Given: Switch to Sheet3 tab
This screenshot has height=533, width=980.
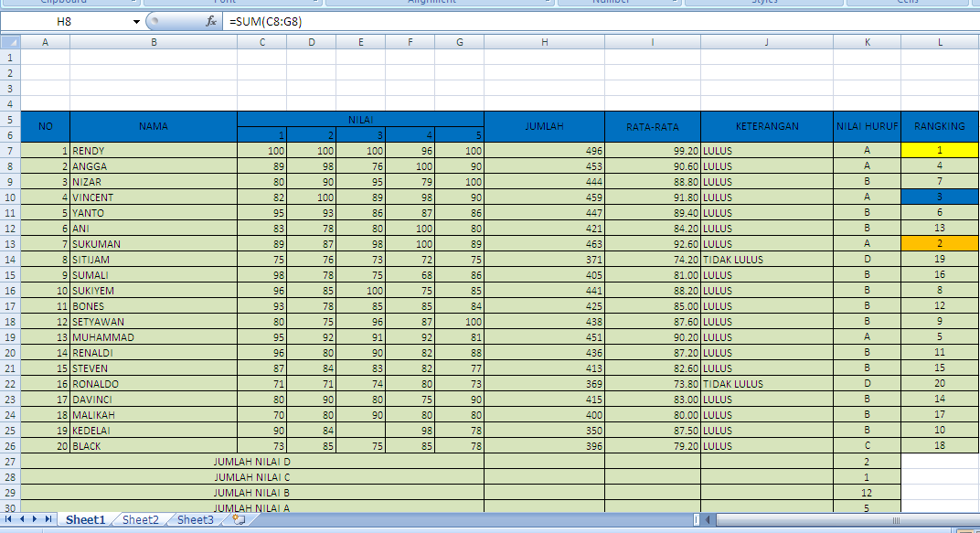Looking at the screenshot, I should pos(195,520).
